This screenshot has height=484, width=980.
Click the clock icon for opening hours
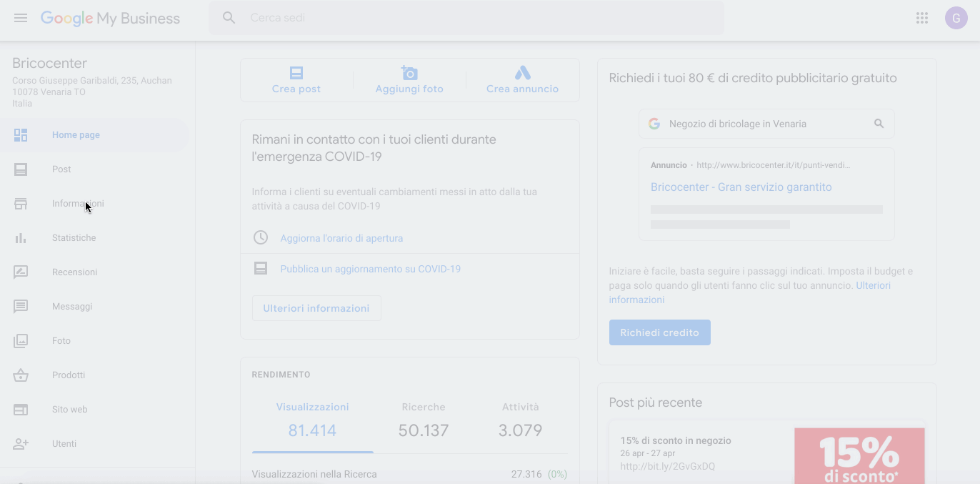(x=261, y=237)
